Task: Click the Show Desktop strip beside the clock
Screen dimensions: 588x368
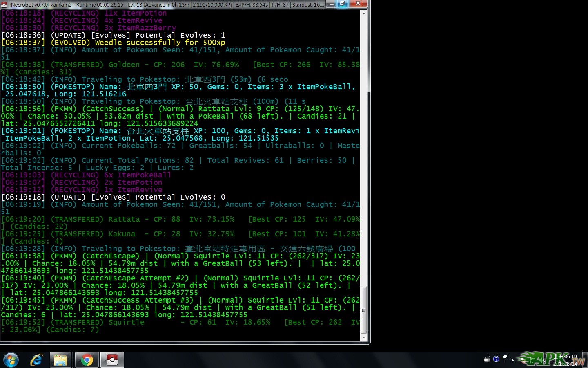Action: pyautogui.click(x=585, y=360)
